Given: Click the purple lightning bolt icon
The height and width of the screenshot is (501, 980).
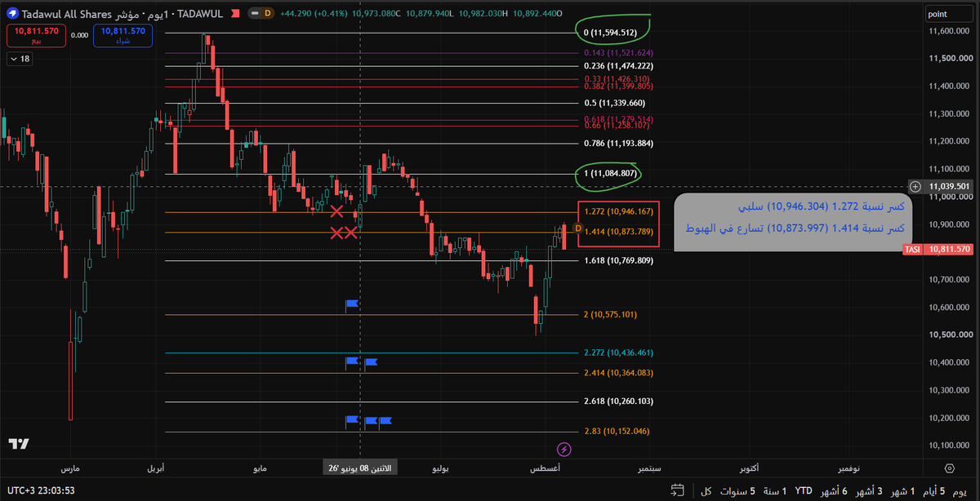Looking at the screenshot, I should 563,449.
